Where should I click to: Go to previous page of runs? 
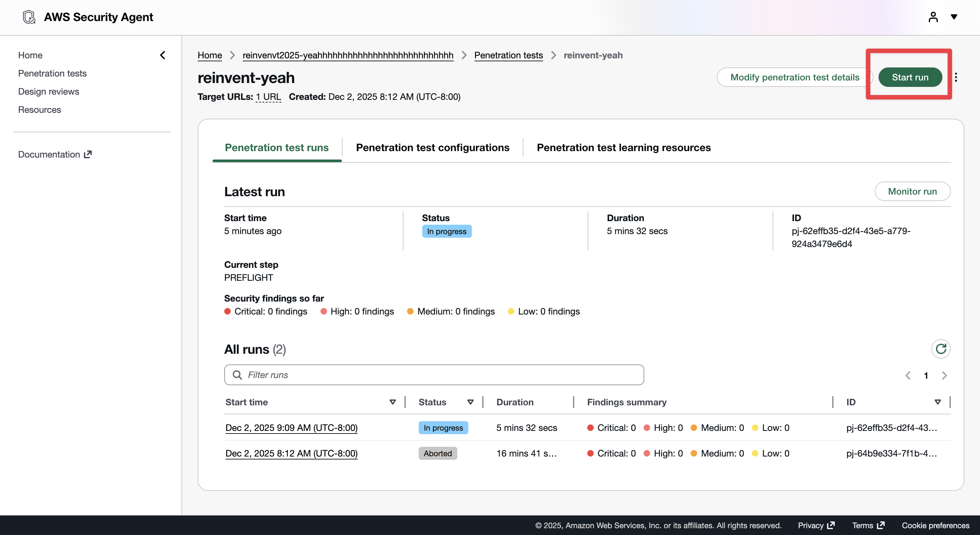(908, 375)
